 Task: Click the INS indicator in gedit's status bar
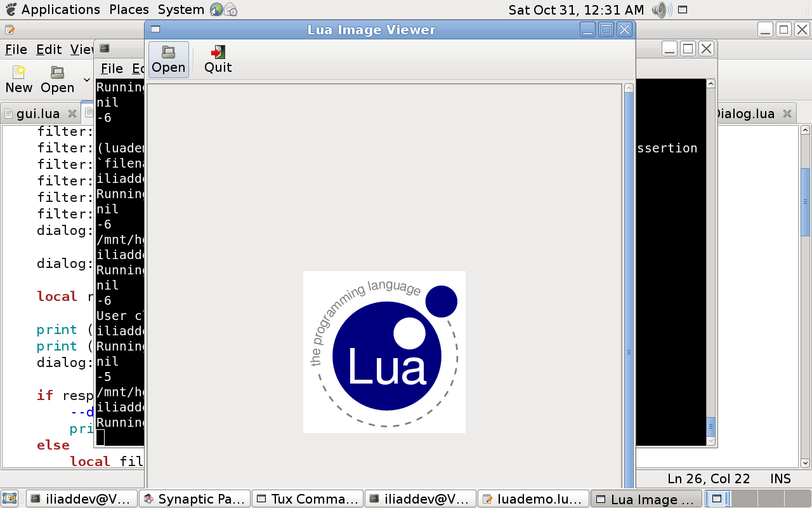(x=781, y=479)
